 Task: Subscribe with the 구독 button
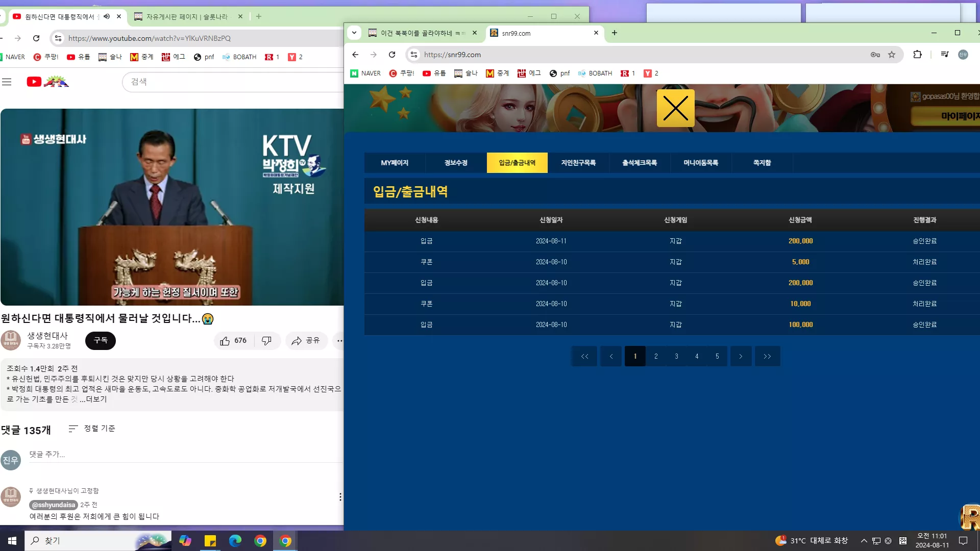pos(101,341)
